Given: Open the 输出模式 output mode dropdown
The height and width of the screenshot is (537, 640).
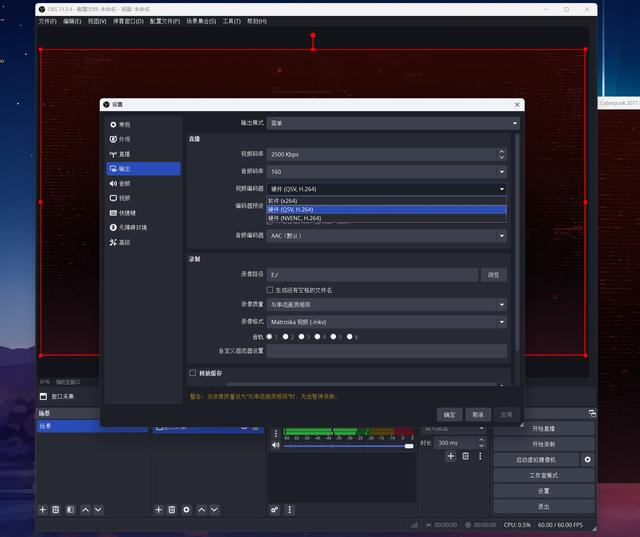Looking at the screenshot, I should coord(393,123).
